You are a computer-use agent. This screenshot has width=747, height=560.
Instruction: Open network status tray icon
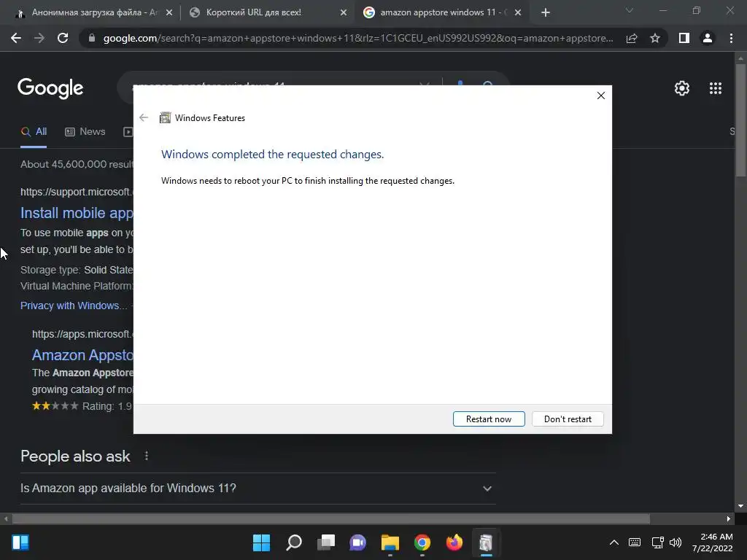pos(657,542)
